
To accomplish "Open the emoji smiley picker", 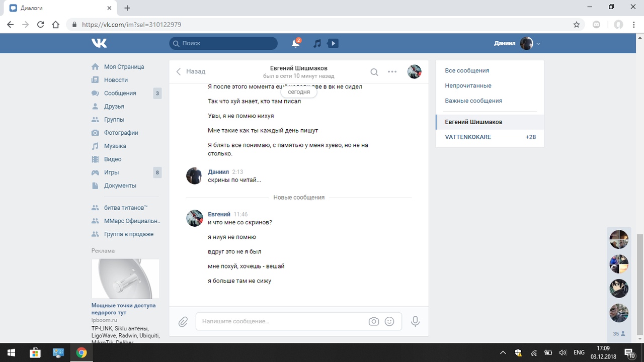I will coord(389,321).
